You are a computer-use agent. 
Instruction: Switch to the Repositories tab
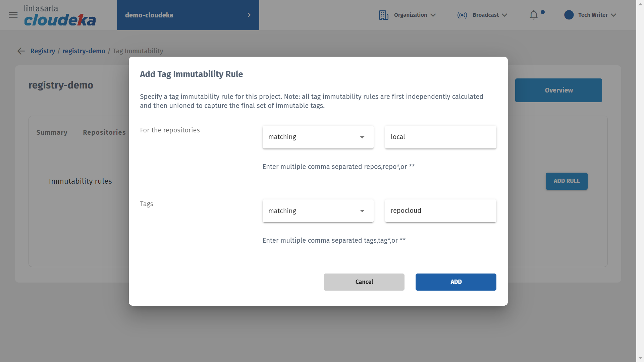[104, 132]
